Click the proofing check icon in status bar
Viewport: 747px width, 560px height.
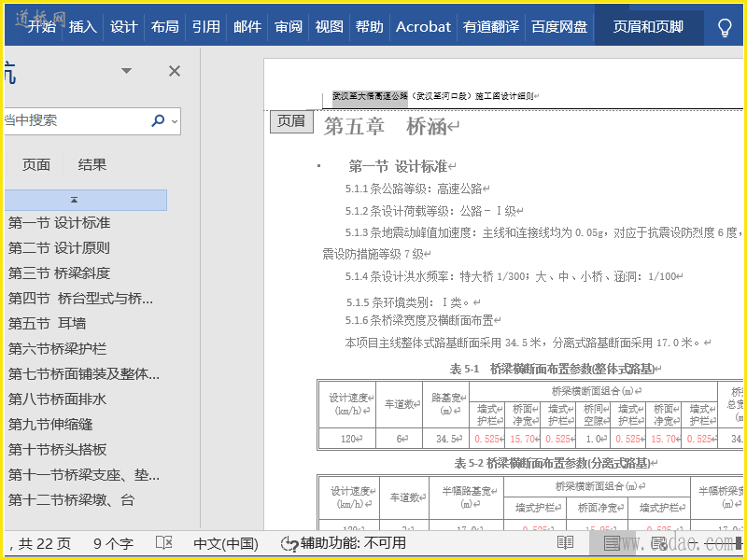tap(163, 543)
